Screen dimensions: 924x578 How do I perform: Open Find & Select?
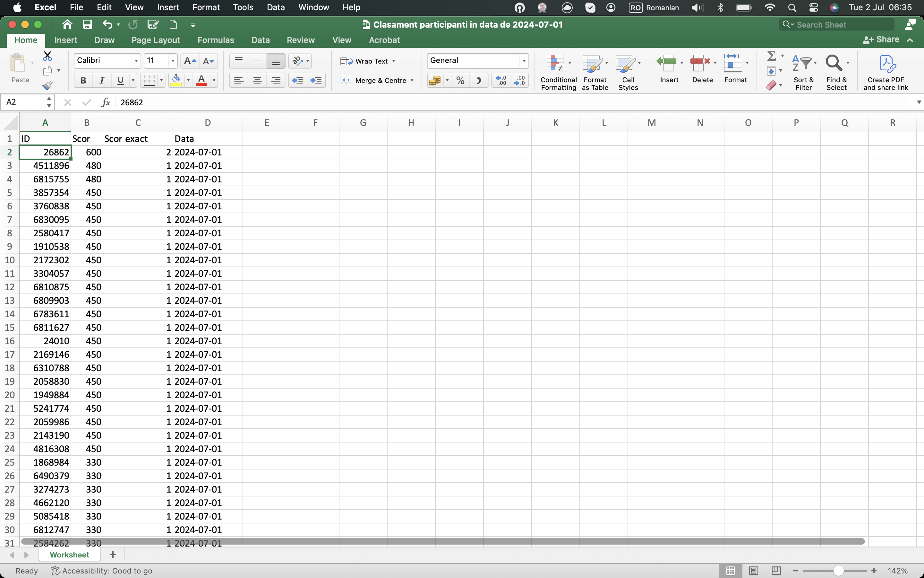(836, 72)
